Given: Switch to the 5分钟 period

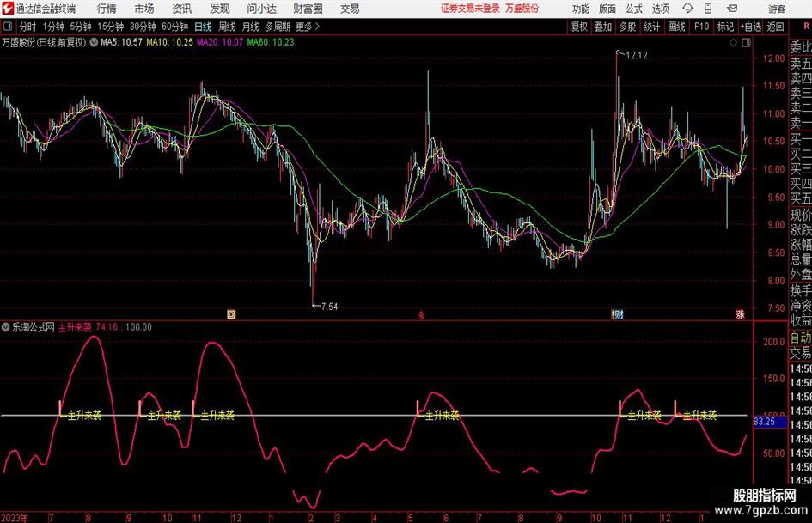Looking at the screenshot, I should click(80, 27).
